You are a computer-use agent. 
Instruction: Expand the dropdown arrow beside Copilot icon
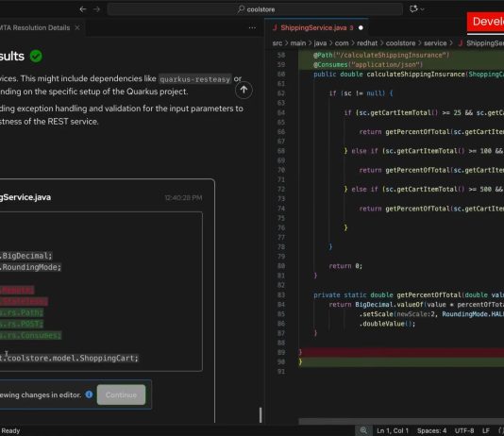[422, 9]
